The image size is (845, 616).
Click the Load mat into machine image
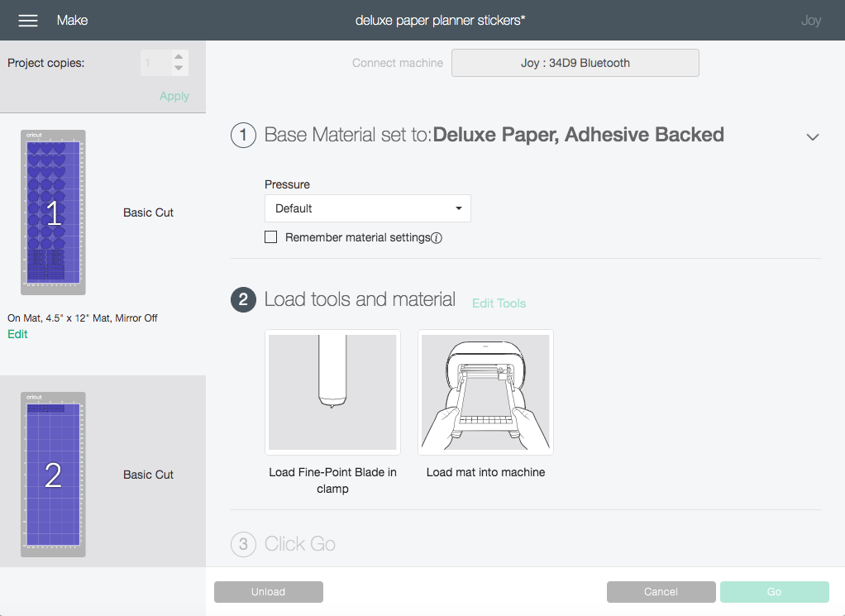(485, 393)
